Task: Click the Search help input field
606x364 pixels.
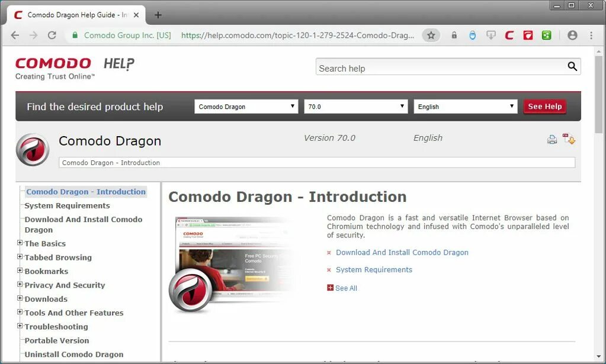Action: coord(441,67)
